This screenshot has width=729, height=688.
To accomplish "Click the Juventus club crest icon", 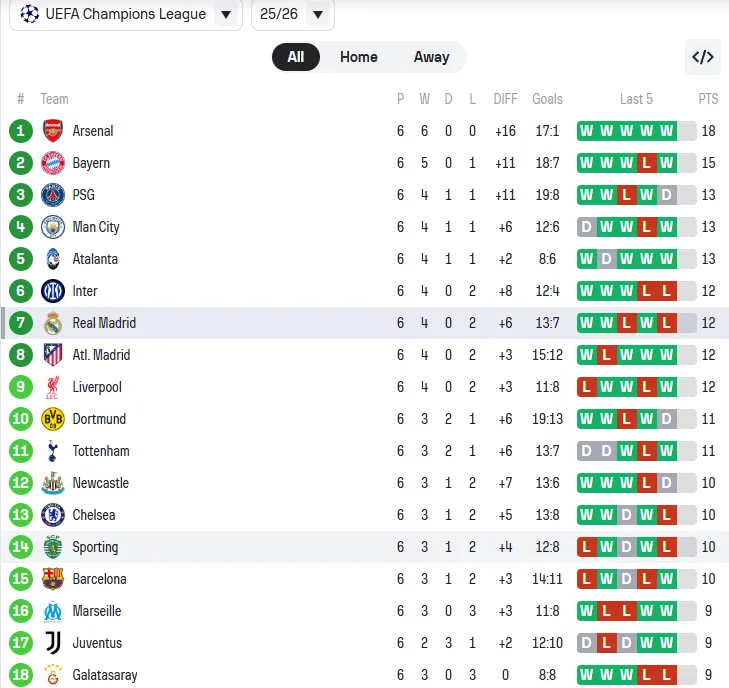I will tap(52, 643).
